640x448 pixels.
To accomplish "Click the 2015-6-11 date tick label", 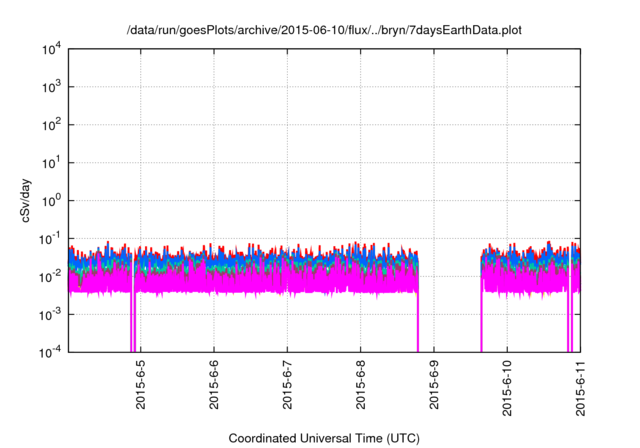I will 580,388.
